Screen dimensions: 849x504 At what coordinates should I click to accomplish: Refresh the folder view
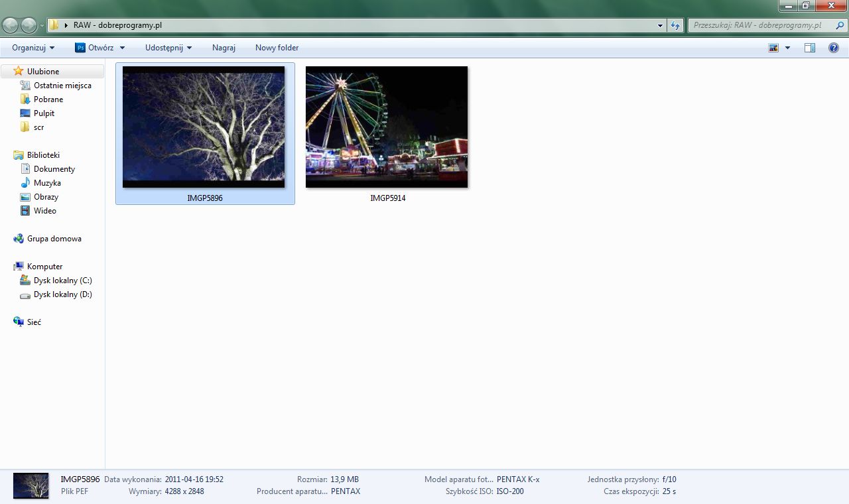(675, 25)
